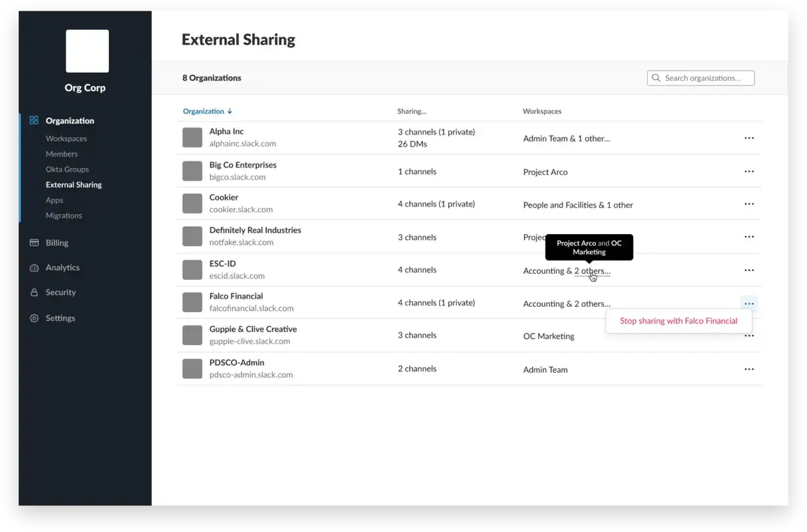Click the Sharing column header

point(412,111)
